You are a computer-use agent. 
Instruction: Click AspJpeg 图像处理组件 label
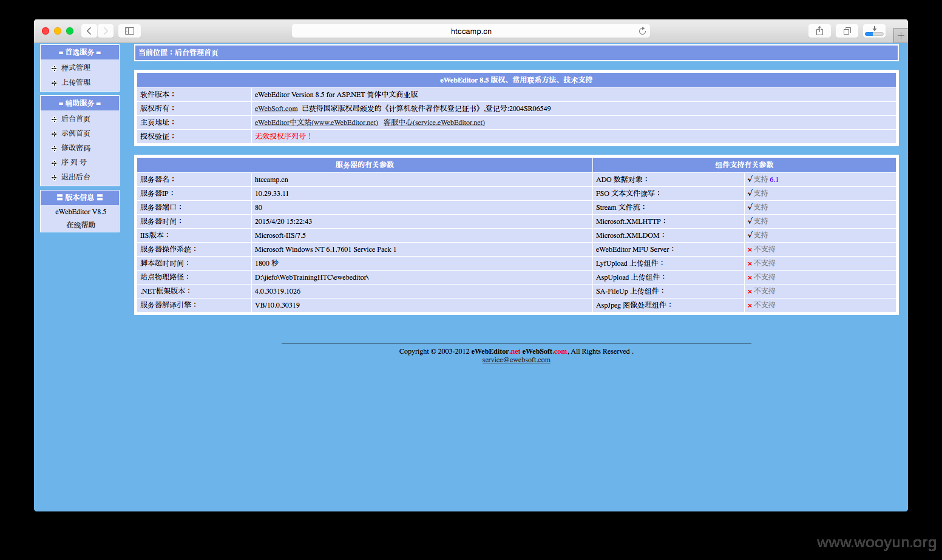pyautogui.click(x=634, y=305)
